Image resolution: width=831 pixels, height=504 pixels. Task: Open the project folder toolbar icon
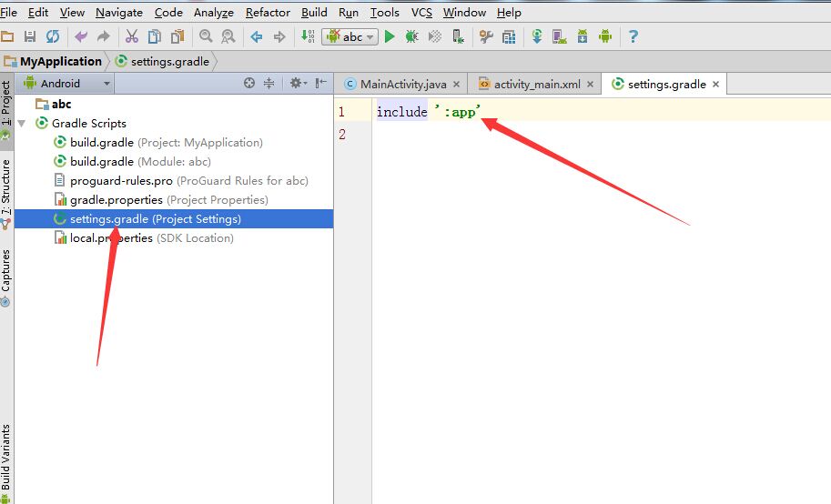point(7,36)
